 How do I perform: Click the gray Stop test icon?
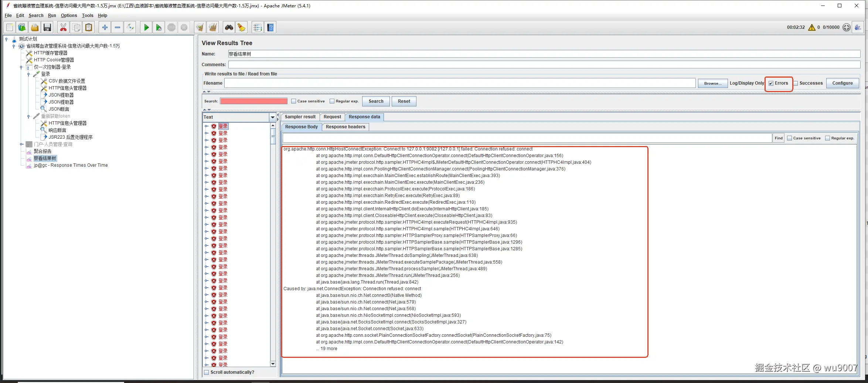[171, 27]
